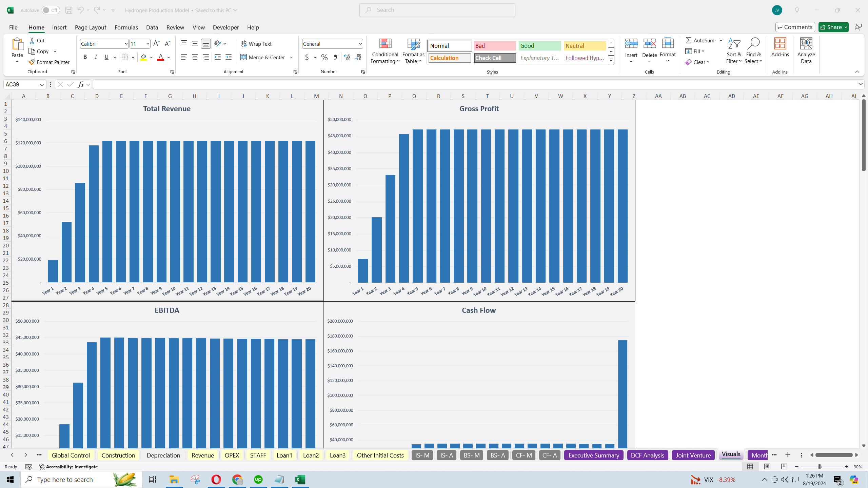Toggle Center horizontal alignment
Screen dimensions: 868x488
click(195, 57)
